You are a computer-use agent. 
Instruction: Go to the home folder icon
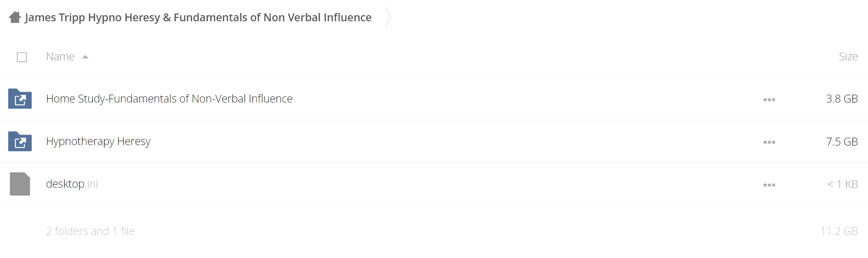[15, 17]
